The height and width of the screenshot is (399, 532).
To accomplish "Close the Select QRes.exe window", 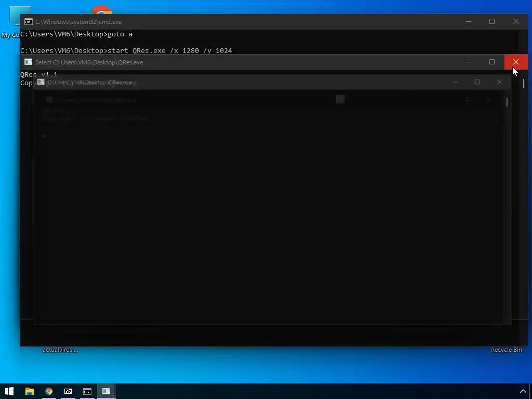I will [516, 62].
